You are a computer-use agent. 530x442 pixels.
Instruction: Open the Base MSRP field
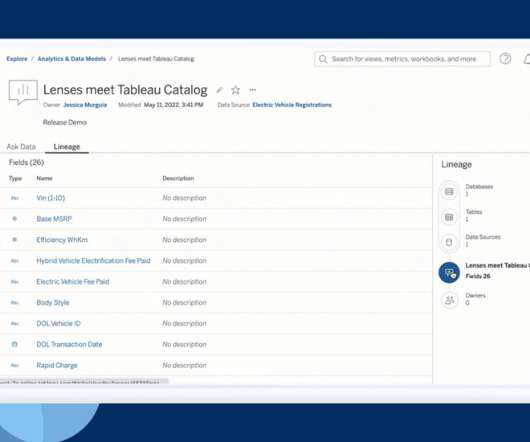click(54, 219)
